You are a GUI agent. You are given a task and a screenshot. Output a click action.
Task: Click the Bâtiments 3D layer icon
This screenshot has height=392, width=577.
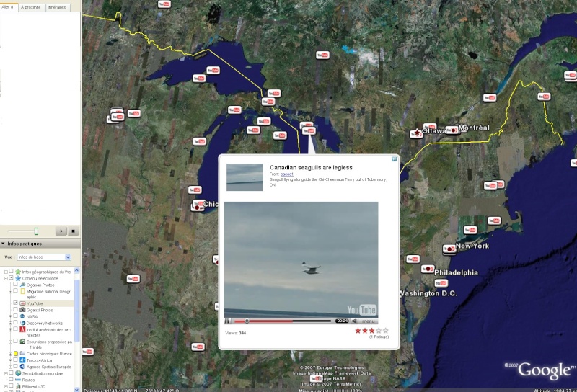click(x=18, y=386)
